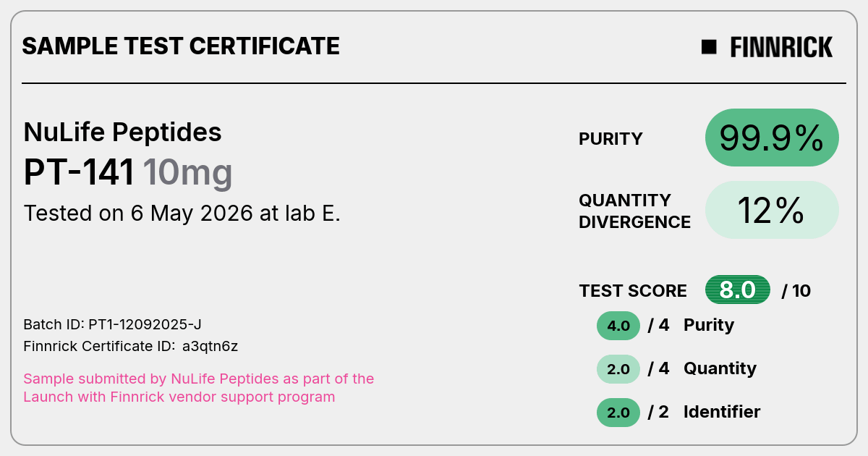
Task: Click the 4.0 Purity score pill
Action: (x=618, y=326)
